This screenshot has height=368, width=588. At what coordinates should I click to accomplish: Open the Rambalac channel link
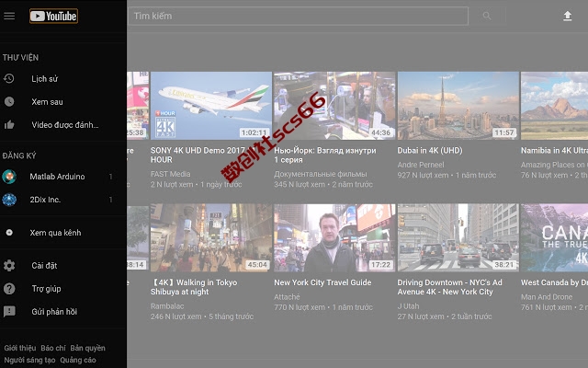[x=167, y=306]
